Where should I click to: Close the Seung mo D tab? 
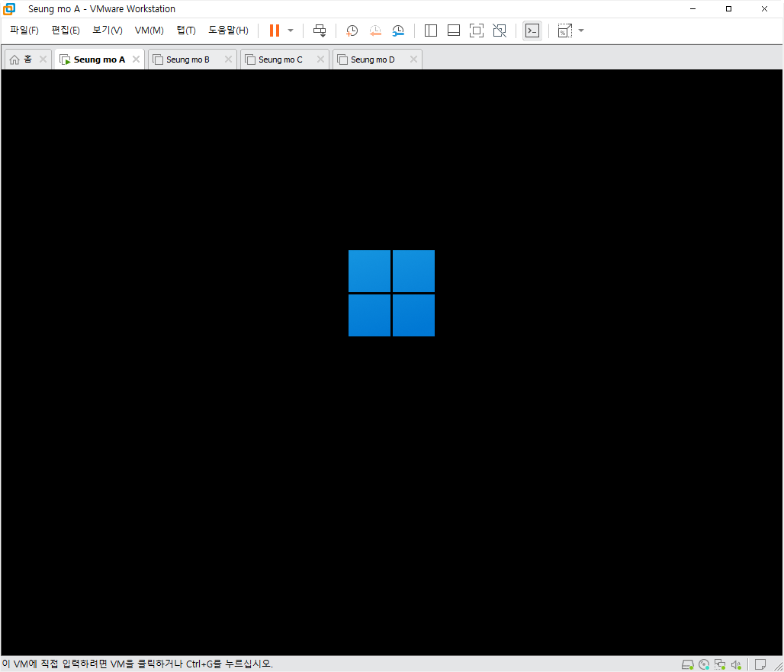[x=413, y=59]
